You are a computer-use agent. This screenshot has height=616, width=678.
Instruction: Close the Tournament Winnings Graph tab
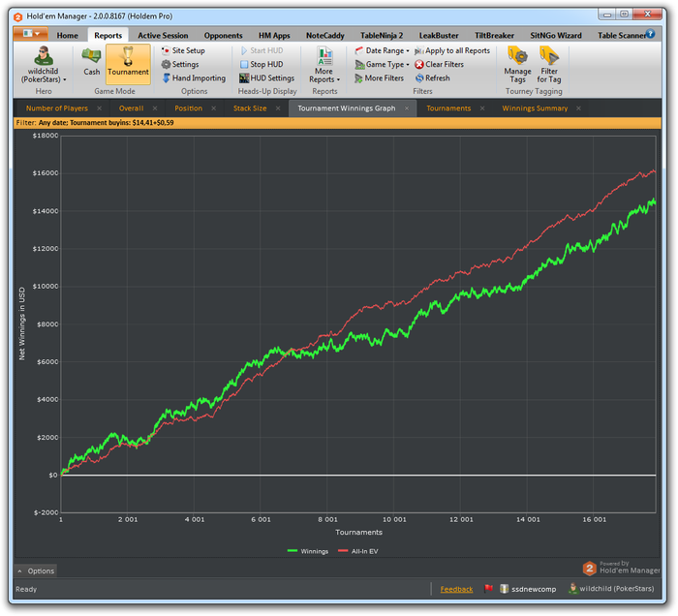[x=407, y=108]
